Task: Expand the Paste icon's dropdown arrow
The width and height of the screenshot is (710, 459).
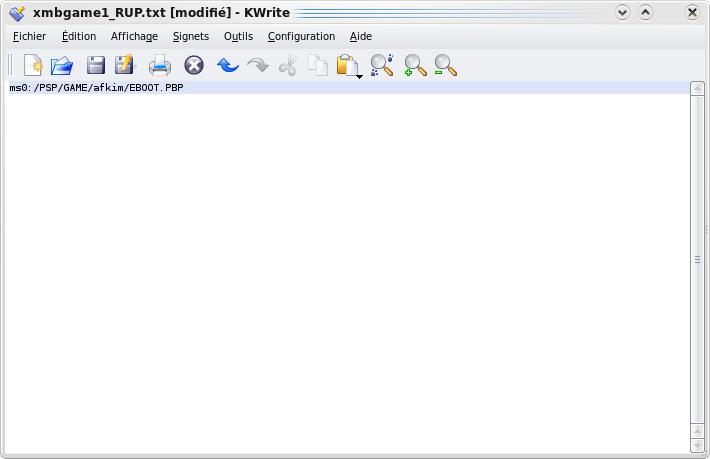Action: tap(359, 77)
